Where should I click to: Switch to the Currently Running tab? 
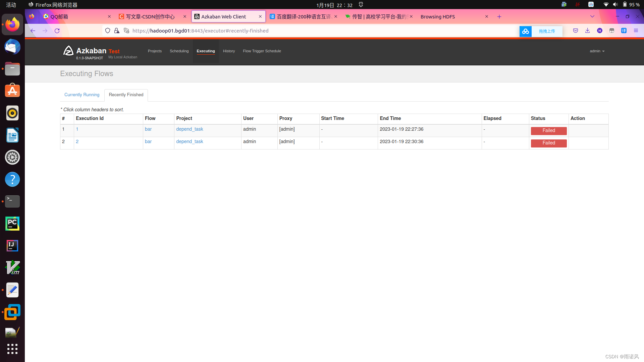tap(82, 95)
